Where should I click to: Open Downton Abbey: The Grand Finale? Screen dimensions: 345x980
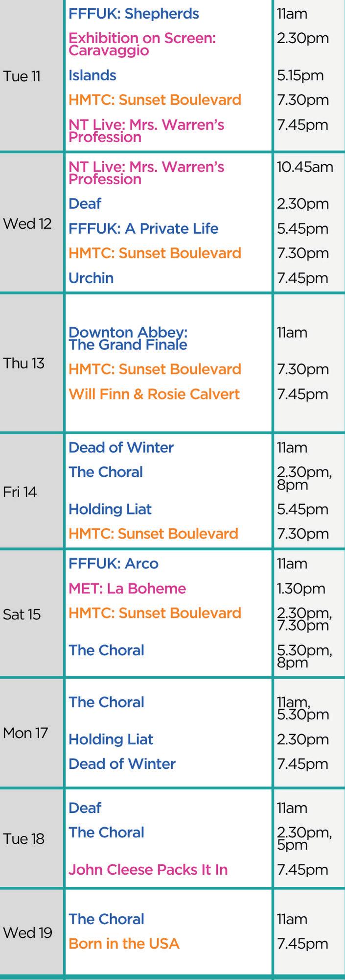click(128, 339)
